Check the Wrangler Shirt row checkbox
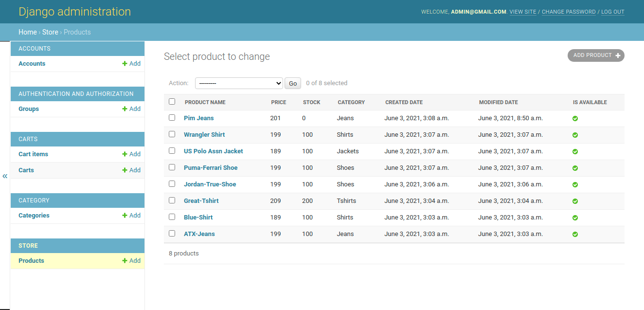644x310 pixels. pyautogui.click(x=172, y=134)
